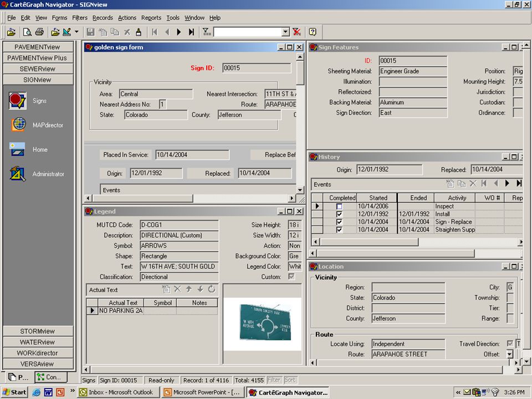
Task: Click the open database toolbar icon
Action: [x=11, y=32]
